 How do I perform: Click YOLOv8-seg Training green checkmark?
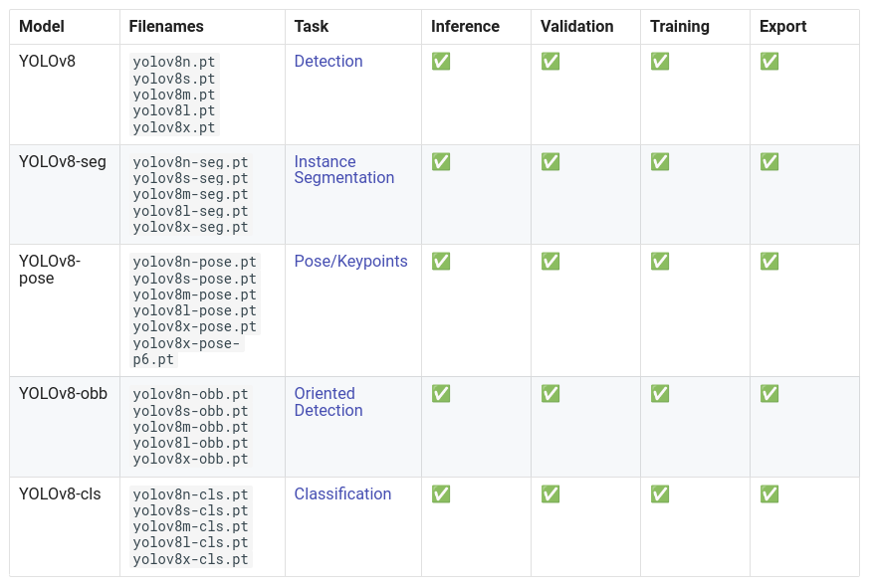(660, 162)
